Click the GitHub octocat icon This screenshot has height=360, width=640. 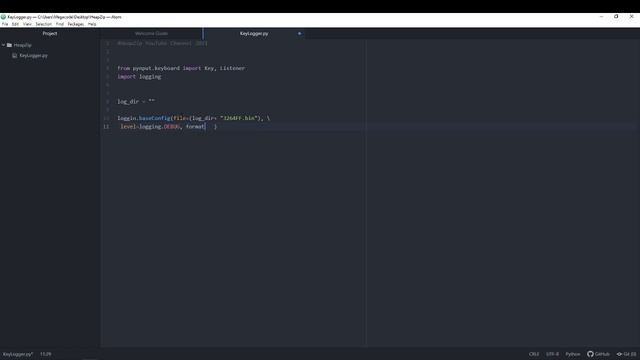(590, 354)
